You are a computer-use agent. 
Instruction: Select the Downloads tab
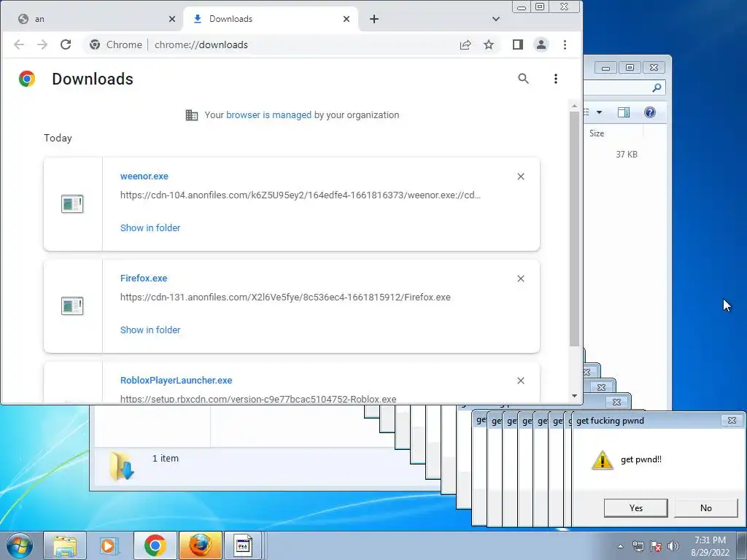click(x=270, y=19)
